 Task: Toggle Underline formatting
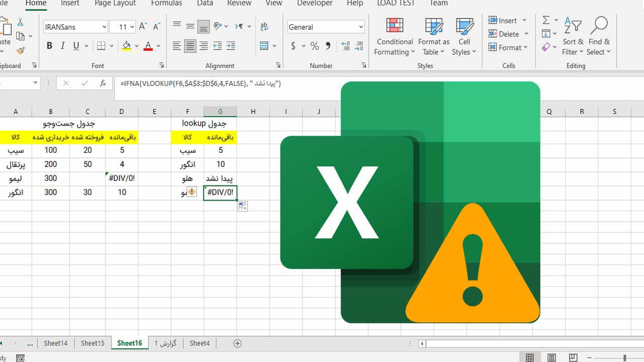coord(76,46)
